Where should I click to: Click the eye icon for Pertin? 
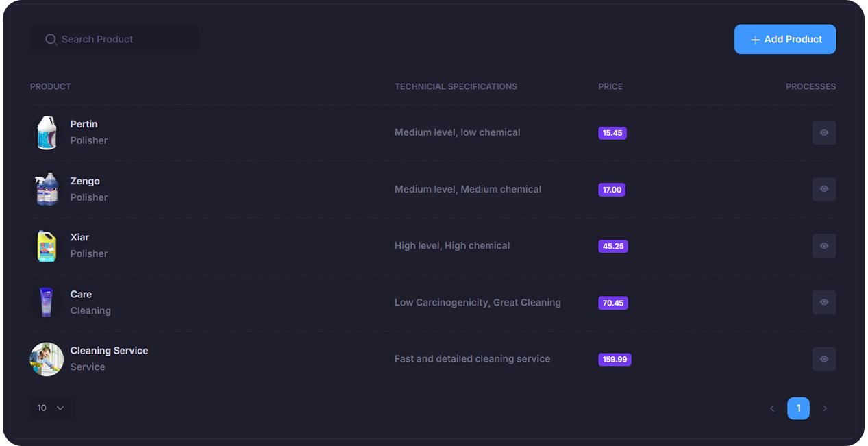823,133
